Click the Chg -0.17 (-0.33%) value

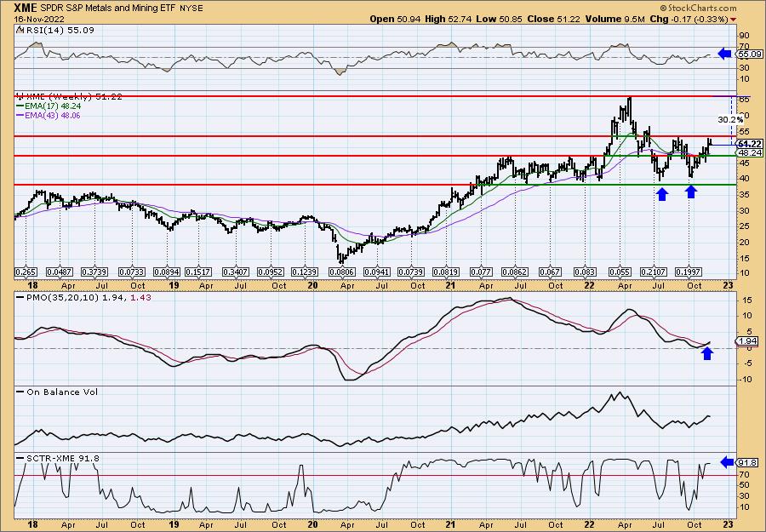(692, 19)
